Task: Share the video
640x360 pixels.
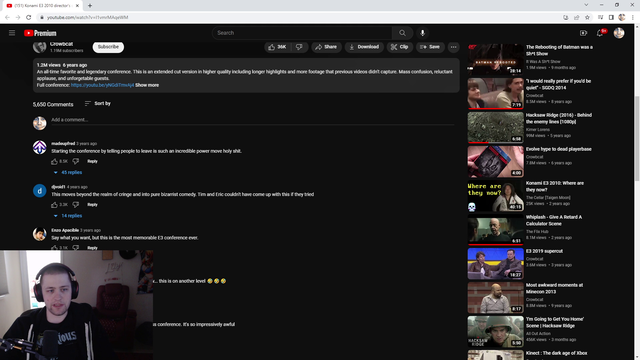Action: [326, 47]
